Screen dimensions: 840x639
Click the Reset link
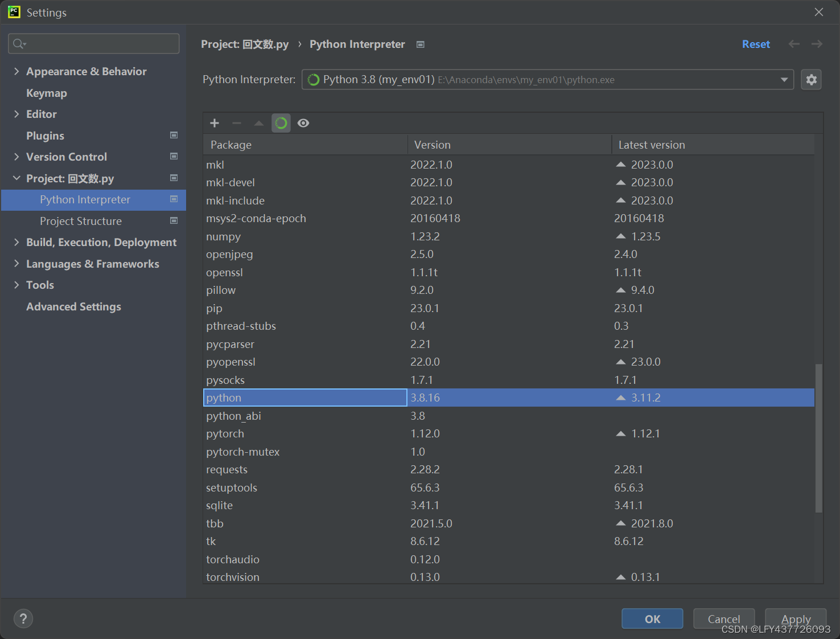pos(756,44)
